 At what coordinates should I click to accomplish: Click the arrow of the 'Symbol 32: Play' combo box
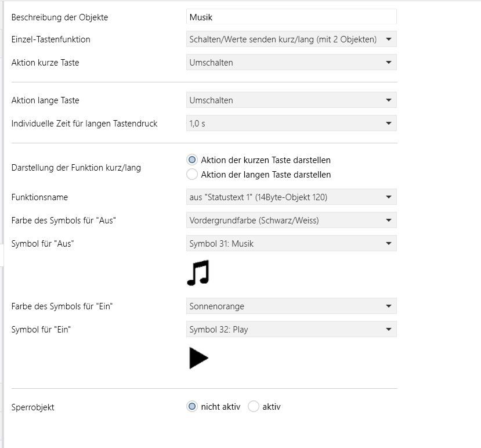click(389, 330)
